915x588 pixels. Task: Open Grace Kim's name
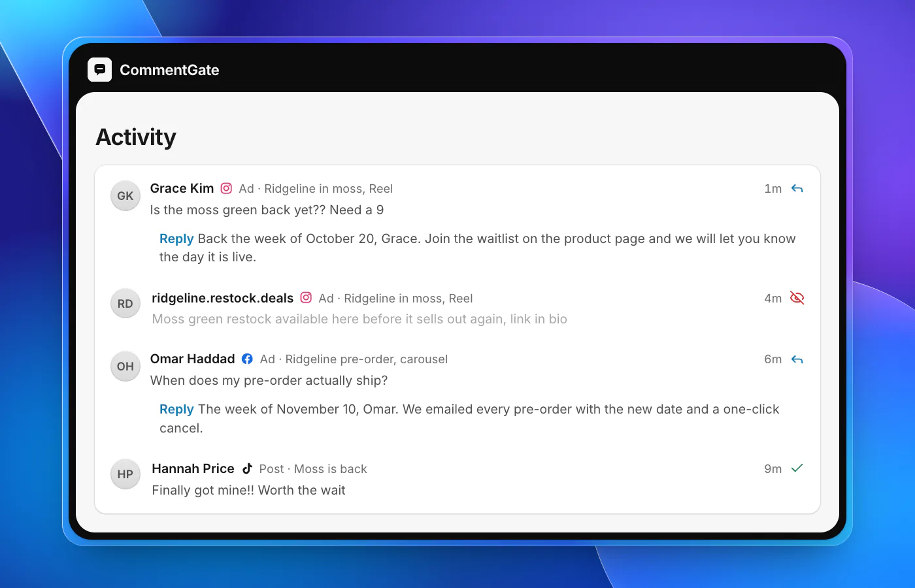(x=182, y=188)
